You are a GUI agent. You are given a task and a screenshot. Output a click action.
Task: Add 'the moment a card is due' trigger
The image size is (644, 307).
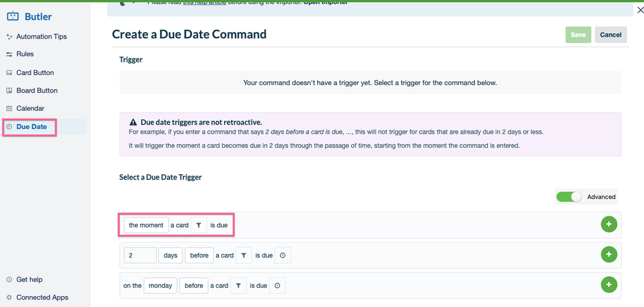(x=609, y=224)
